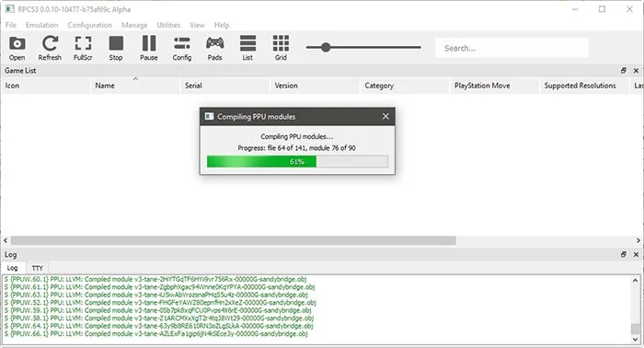Click game list horizontal scrollbar right arrow
The image size is (644, 348).
click(638, 240)
